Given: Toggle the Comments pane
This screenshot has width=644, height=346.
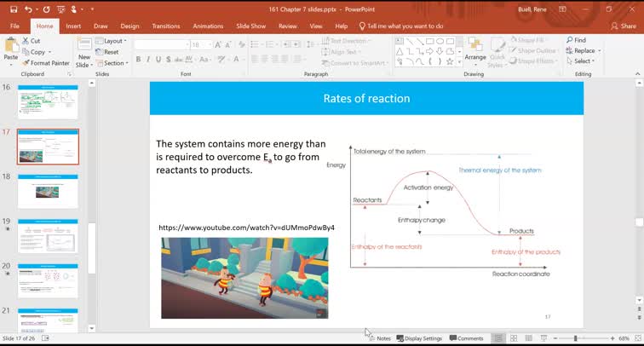Looking at the screenshot, I should 466,338.
